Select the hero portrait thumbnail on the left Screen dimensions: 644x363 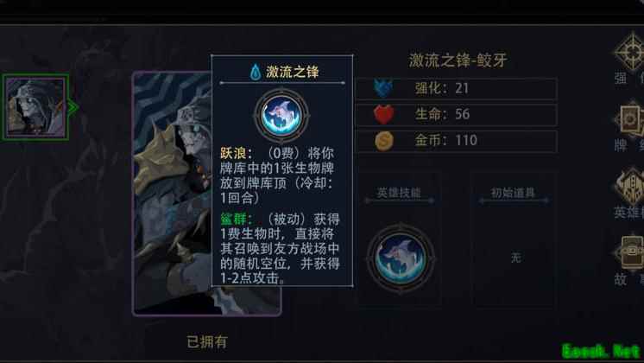(x=35, y=108)
